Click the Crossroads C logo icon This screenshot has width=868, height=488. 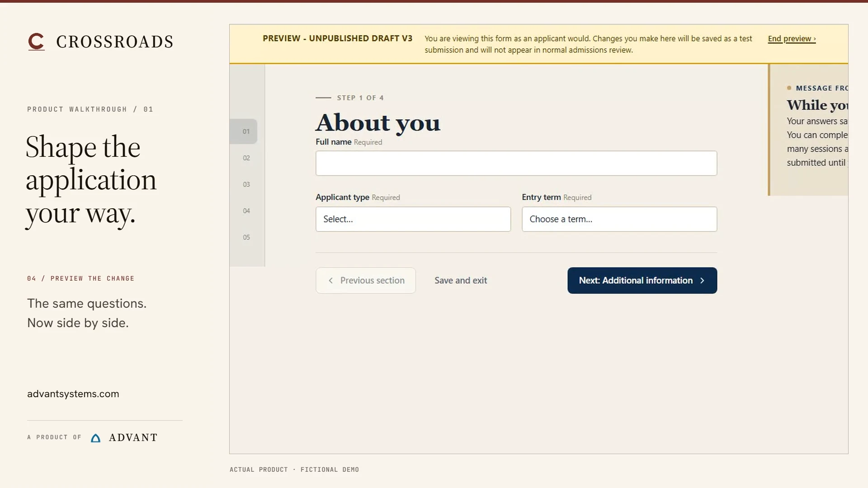point(36,42)
